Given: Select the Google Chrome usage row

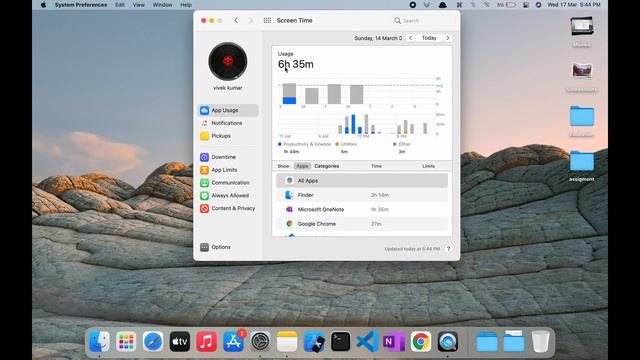Looking at the screenshot, I should [x=362, y=224].
